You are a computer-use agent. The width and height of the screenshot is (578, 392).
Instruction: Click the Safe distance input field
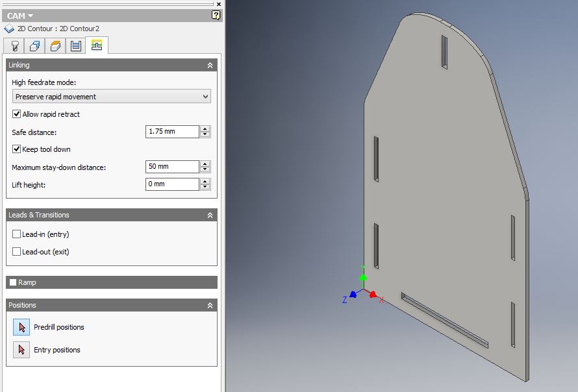coord(172,132)
